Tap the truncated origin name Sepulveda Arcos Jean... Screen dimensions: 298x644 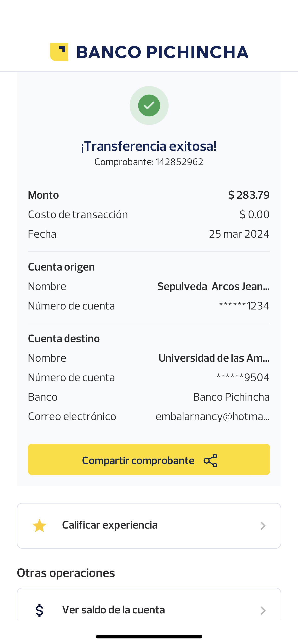[x=213, y=287]
